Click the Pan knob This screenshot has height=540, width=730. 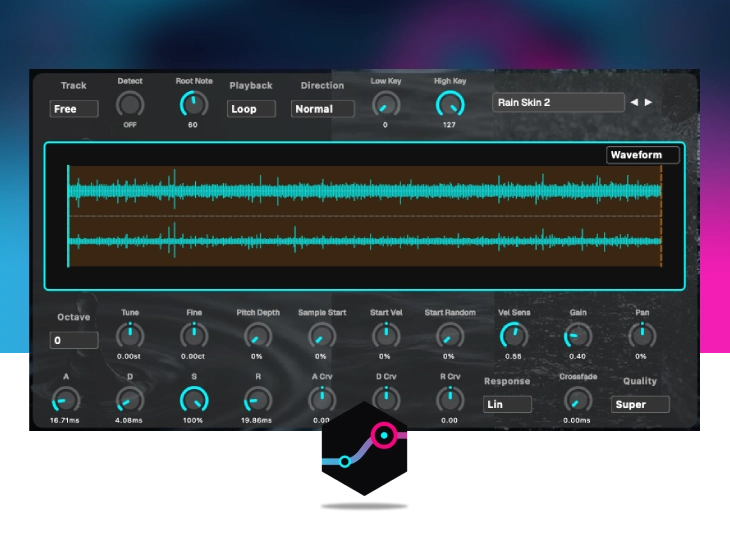click(x=642, y=335)
